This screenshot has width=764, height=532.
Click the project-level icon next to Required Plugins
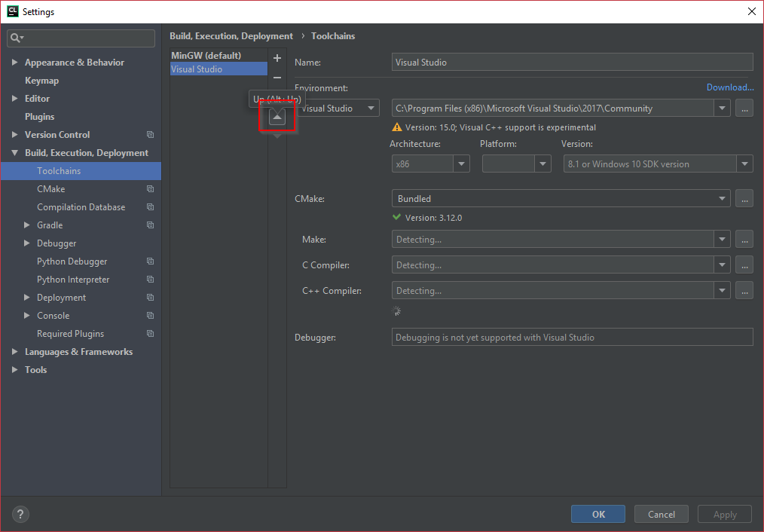(150, 334)
